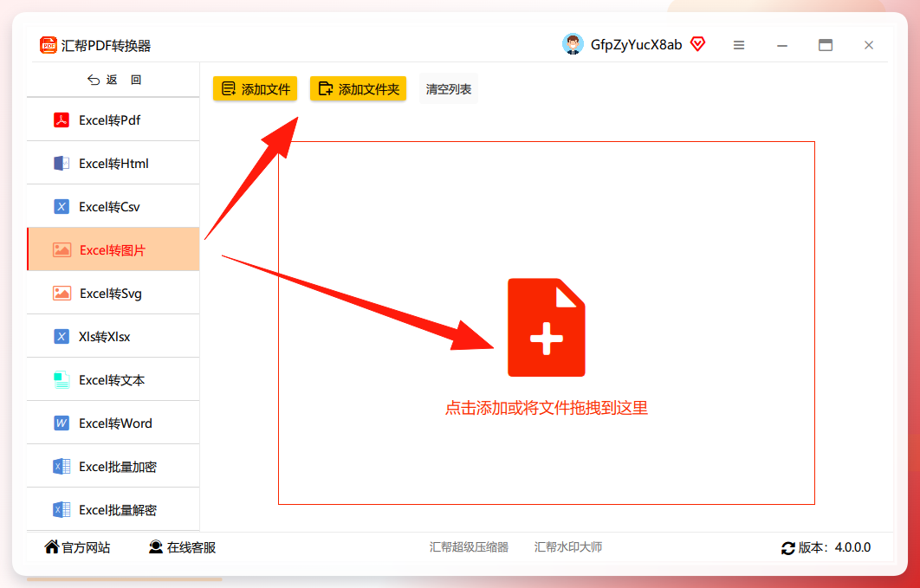Click the user avatar icon
This screenshot has width=920, height=588.
coord(573,44)
